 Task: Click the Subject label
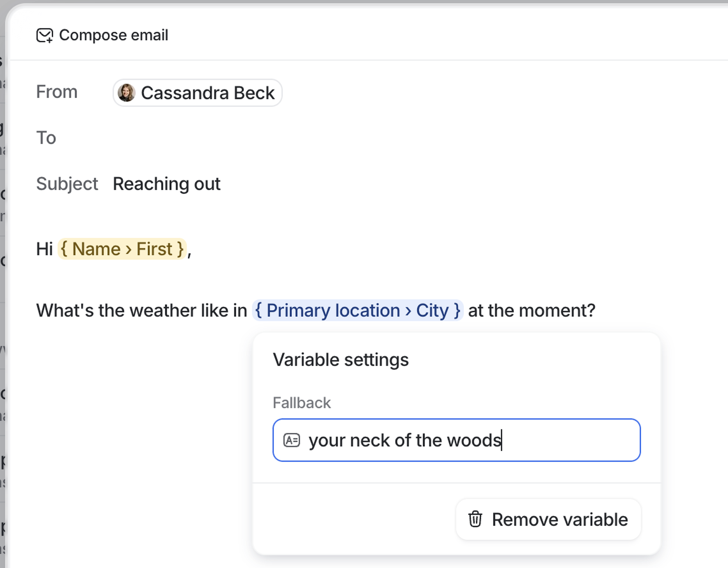click(67, 184)
